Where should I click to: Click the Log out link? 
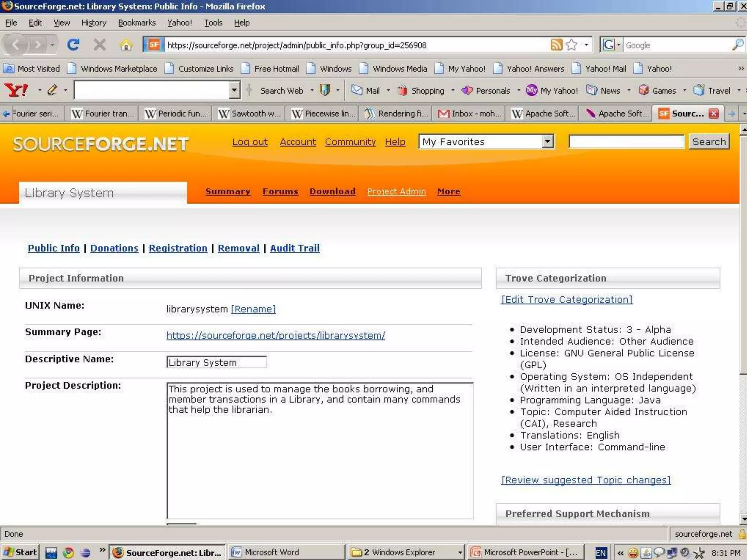tap(250, 142)
